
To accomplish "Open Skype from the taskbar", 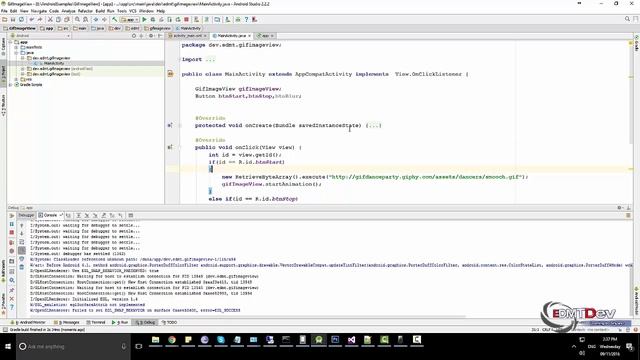I will coord(221,340).
